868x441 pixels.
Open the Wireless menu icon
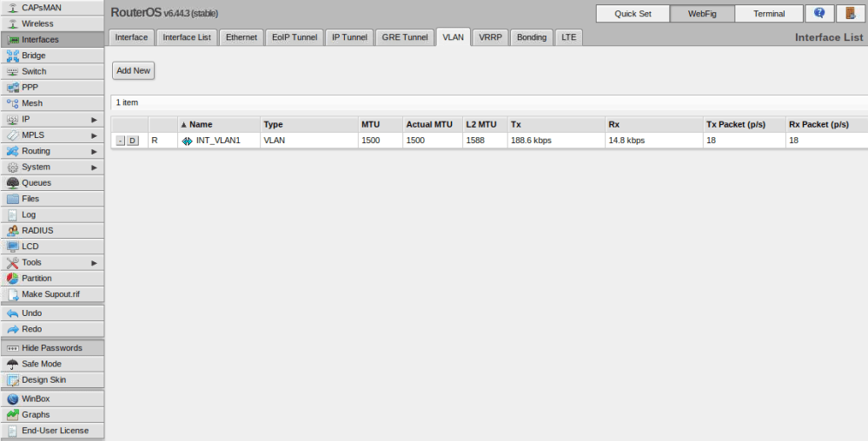tap(13, 23)
